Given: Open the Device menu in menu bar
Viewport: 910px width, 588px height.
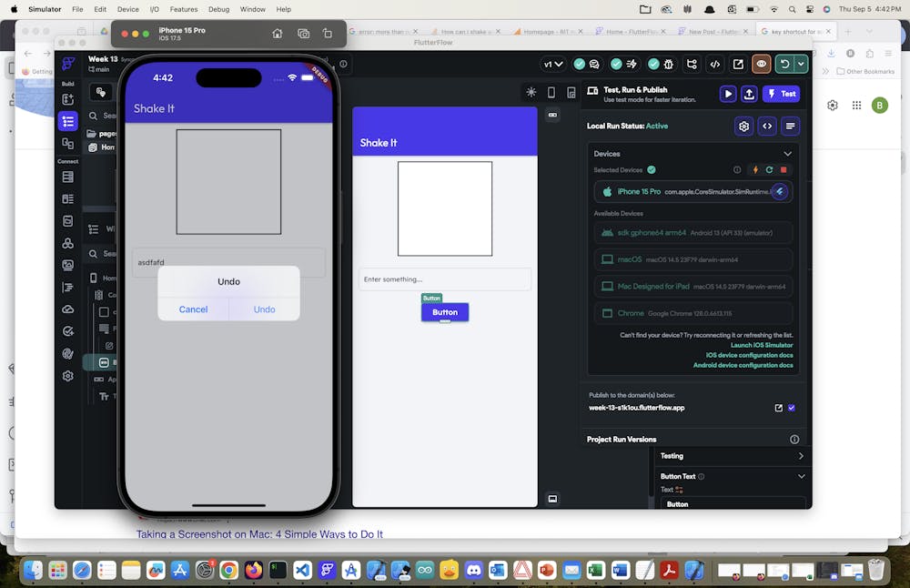Looking at the screenshot, I should [127, 9].
